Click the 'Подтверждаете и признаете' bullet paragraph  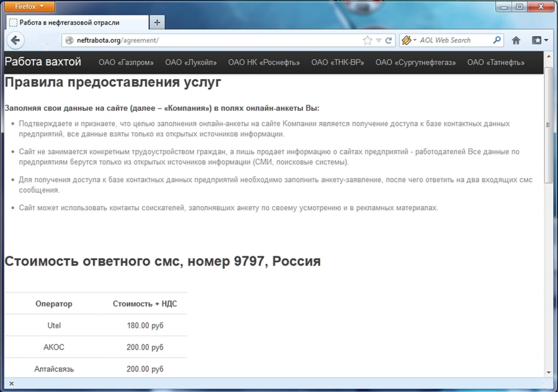[x=264, y=129]
